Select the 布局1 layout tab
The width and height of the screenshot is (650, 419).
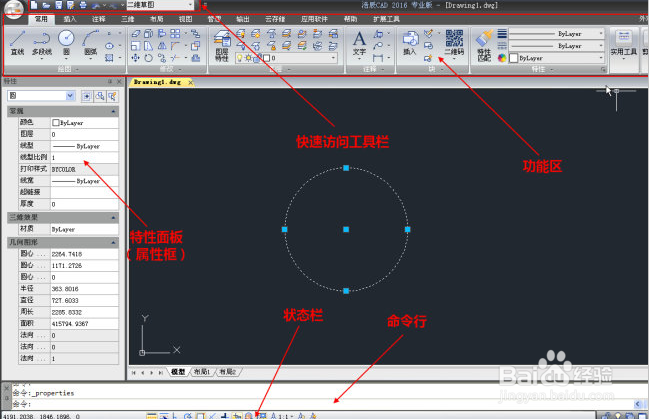202,372
